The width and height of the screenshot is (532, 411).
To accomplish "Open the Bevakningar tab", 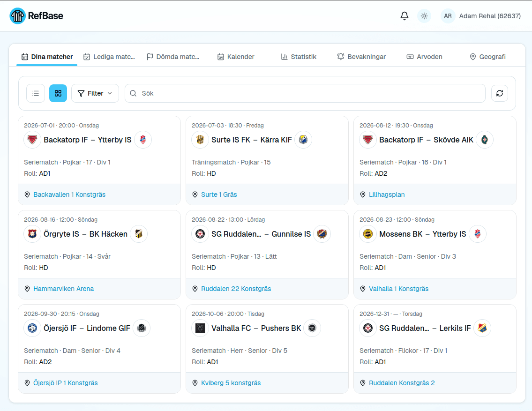I will click(x=361, y=57).
